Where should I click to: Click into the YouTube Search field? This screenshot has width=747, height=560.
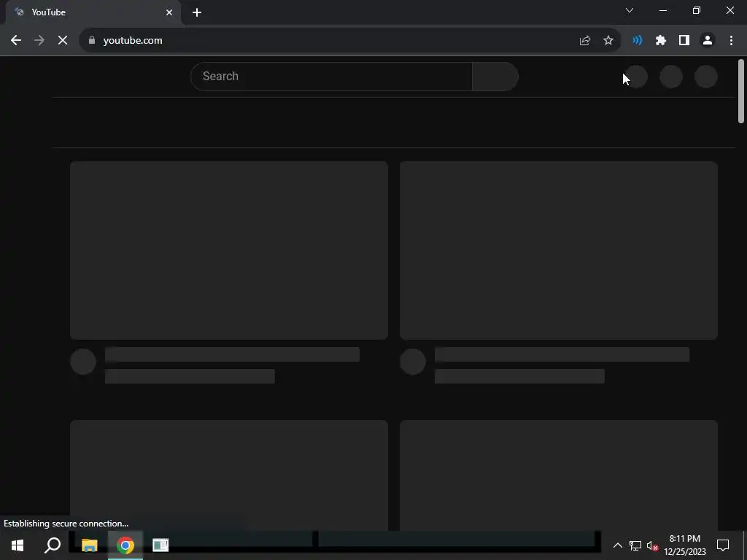point(331,76)
